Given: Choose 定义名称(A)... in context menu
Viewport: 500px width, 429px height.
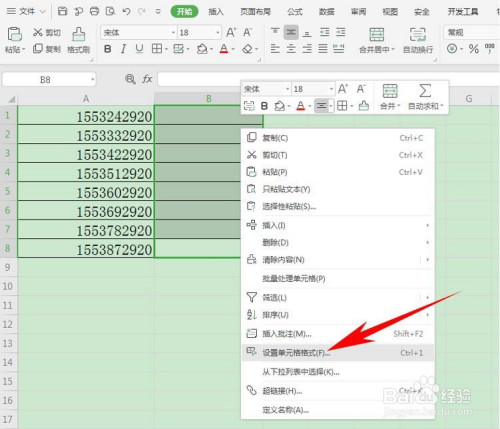Looking at the screenshot, I should tap(338, 410).
